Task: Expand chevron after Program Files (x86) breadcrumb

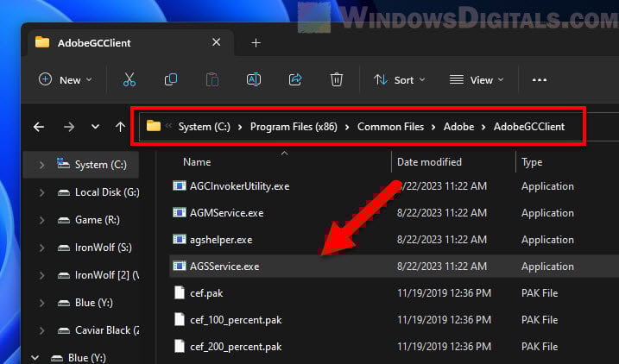Action: coord(347,128)
